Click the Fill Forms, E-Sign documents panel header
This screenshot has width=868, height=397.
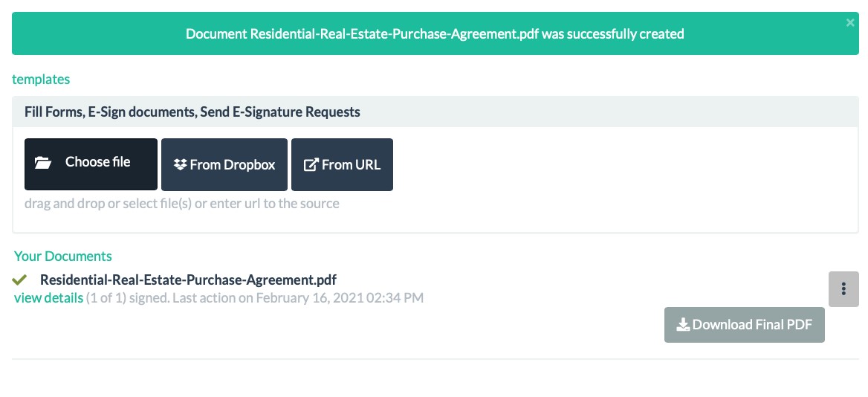(x=435, y=112)
